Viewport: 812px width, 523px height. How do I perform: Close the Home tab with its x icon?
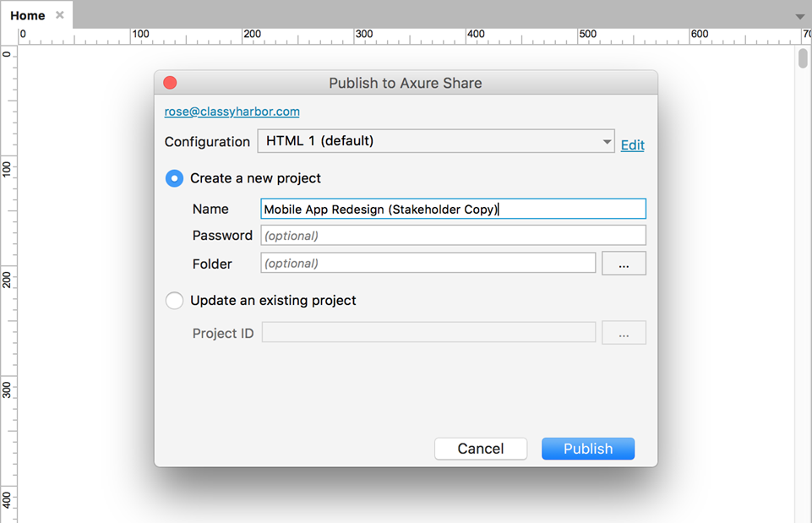pyautogui.click(x=60, y=15)
